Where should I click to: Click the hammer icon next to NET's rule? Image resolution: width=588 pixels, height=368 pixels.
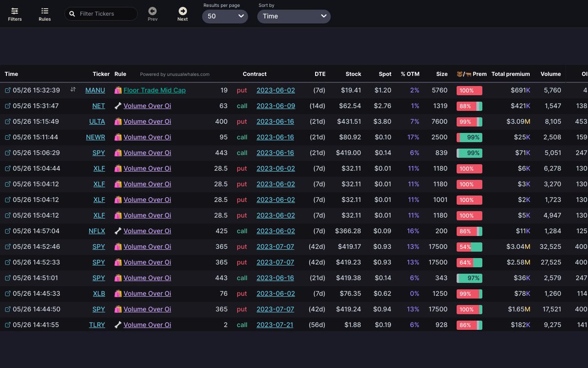tap(118, 106)
